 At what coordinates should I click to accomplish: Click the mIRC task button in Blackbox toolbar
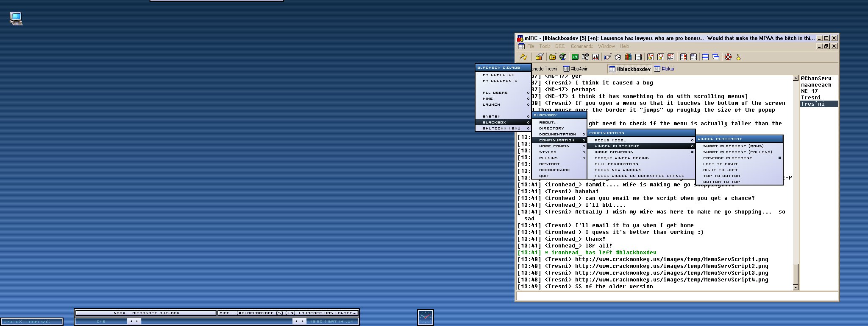point(288,313)
